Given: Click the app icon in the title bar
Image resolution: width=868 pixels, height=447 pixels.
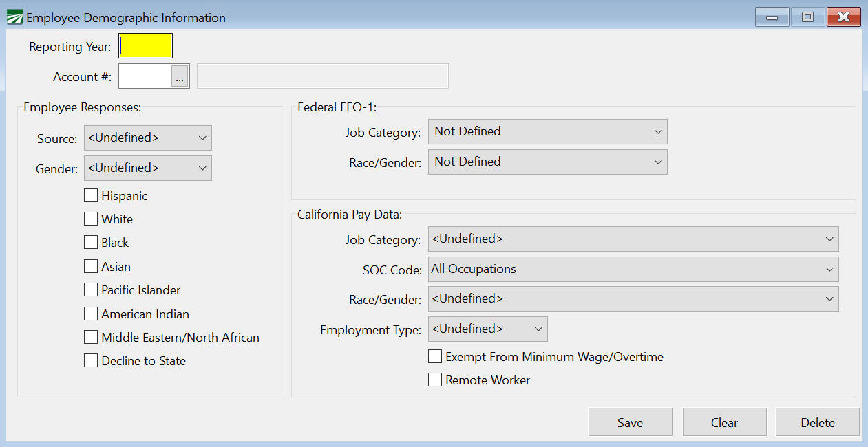Looking at the screenshot, I should 14,17.
